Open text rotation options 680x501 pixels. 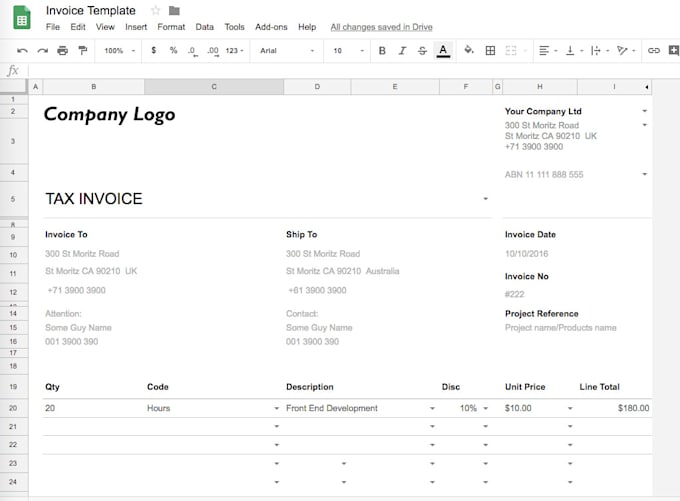pyautogui.click(x=625, y=51)
